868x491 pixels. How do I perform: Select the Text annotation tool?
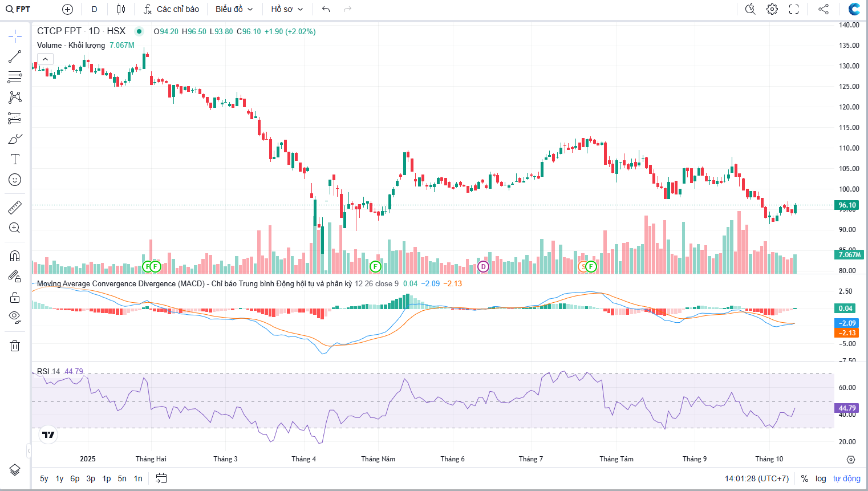point(15,159)
